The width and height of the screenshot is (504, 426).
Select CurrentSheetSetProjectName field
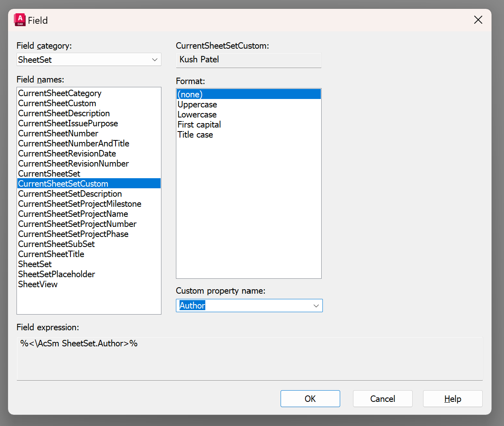tap(73, 214)
